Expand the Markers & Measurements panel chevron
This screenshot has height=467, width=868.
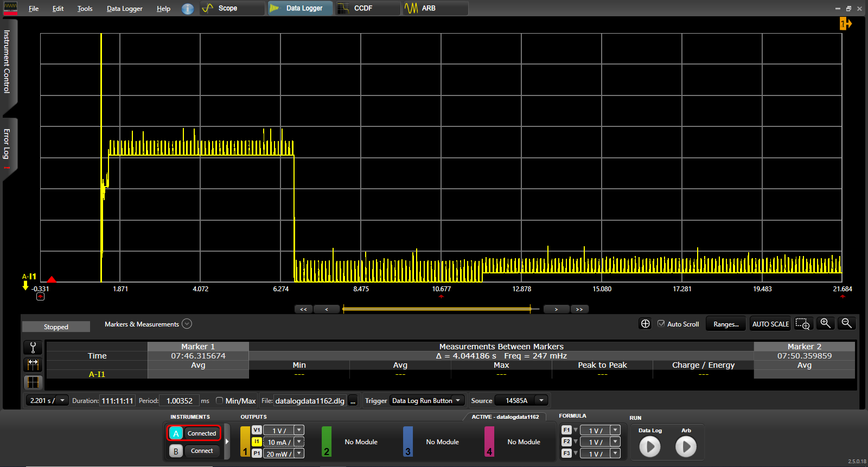click(187, 324)
